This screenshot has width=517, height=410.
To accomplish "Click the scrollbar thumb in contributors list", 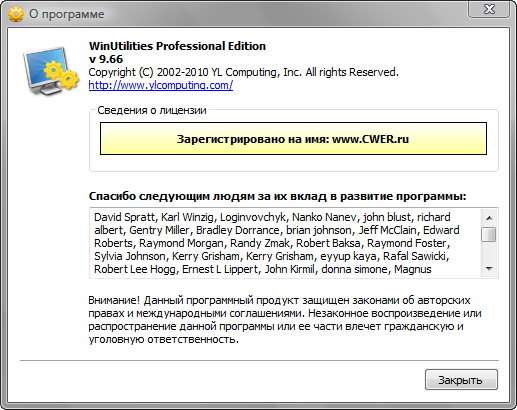I will 489,234.
